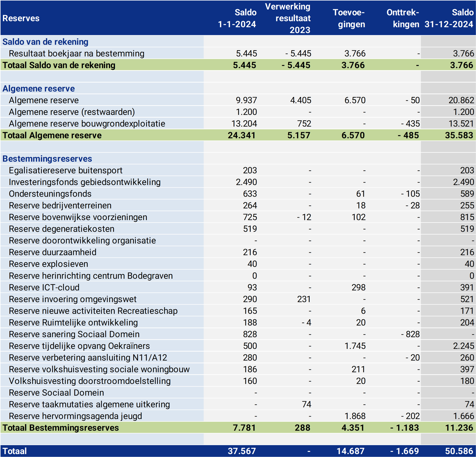Screen dimensions: 476x457
Task: Click the 'Onttrekkingen' column header
Action: point(402,18)
